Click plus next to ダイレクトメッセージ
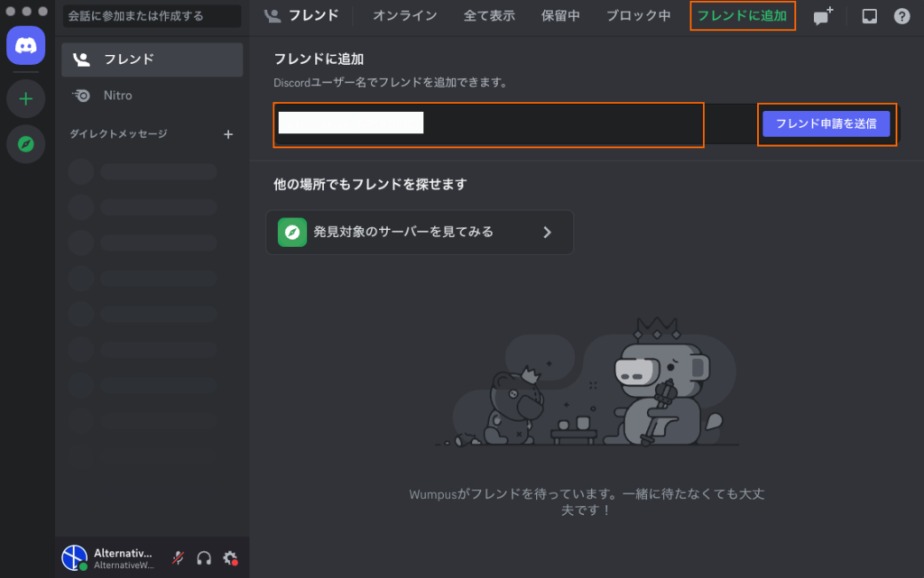This screenshot has width=924, height=578. click(228, 134)
